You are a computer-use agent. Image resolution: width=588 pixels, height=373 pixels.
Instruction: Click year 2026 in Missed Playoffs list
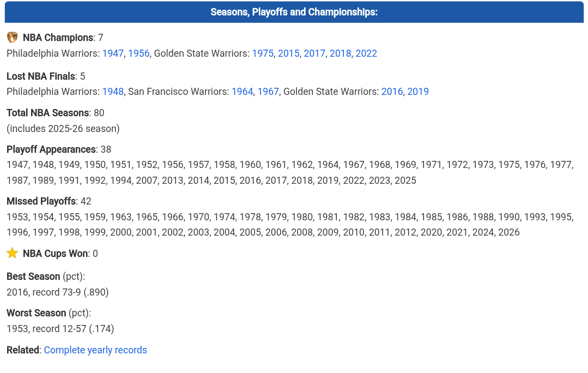[509, 232]
